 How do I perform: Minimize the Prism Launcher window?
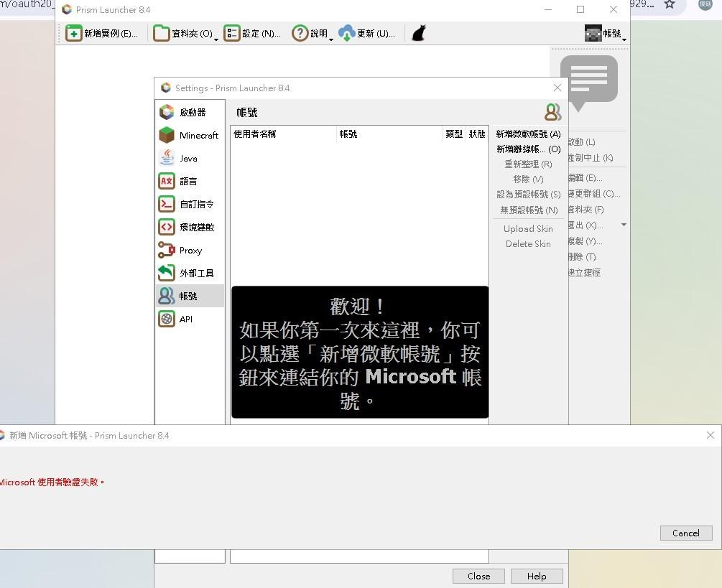pyautogui.click(x=548, y=9)
